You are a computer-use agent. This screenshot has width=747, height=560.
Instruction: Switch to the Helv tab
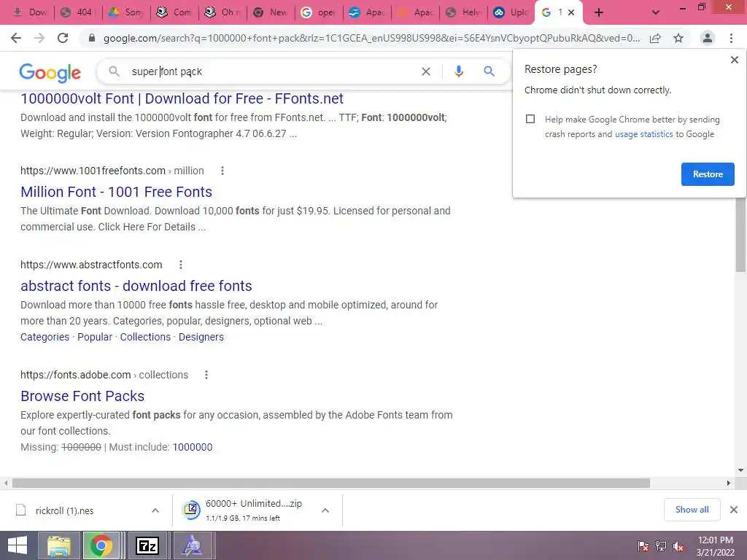pos(463,12)
